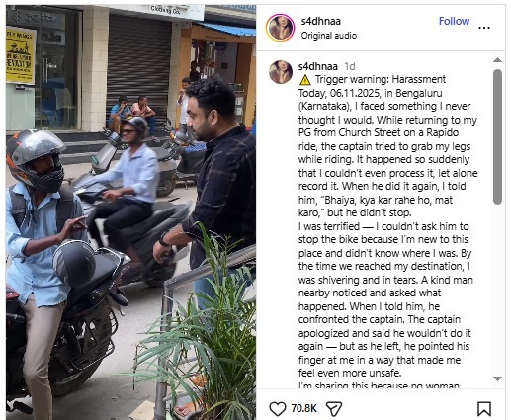Save the post with the bookmark icon
Screen dimensions: 511x420
(484, 409)
